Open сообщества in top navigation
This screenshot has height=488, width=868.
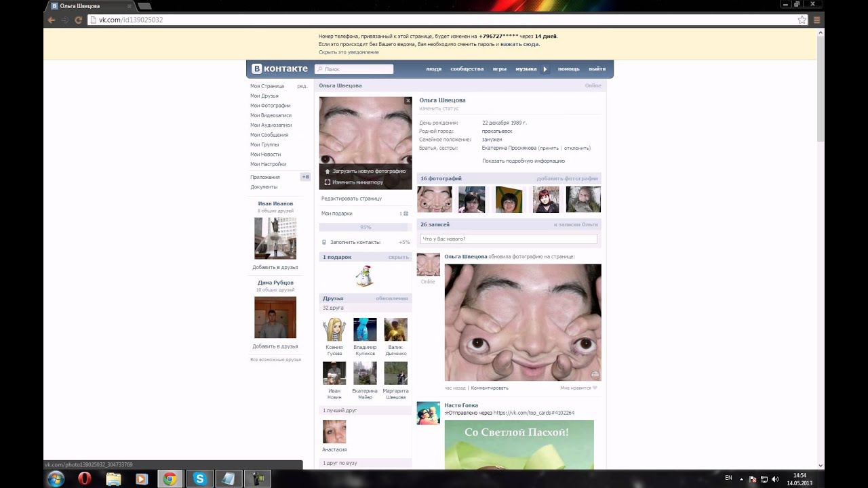coord(467,69)
